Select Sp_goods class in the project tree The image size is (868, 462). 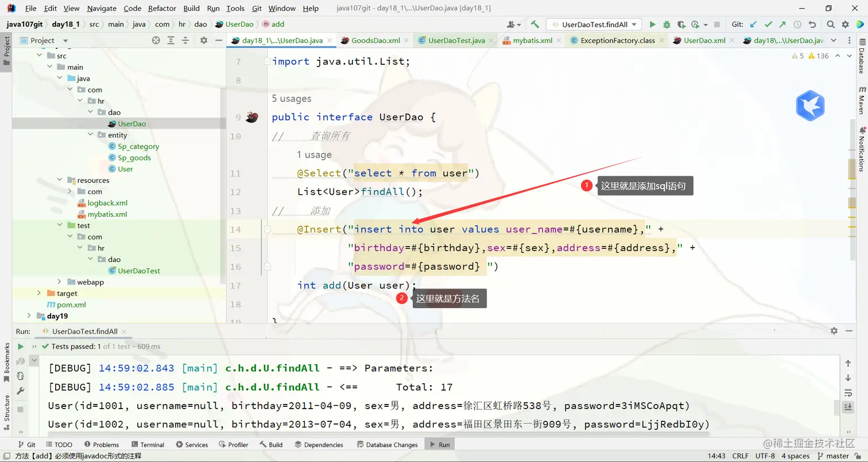(130, 158)
